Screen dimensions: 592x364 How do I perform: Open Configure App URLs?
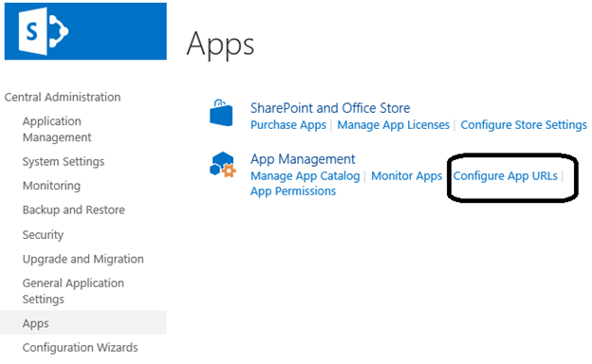505,175
